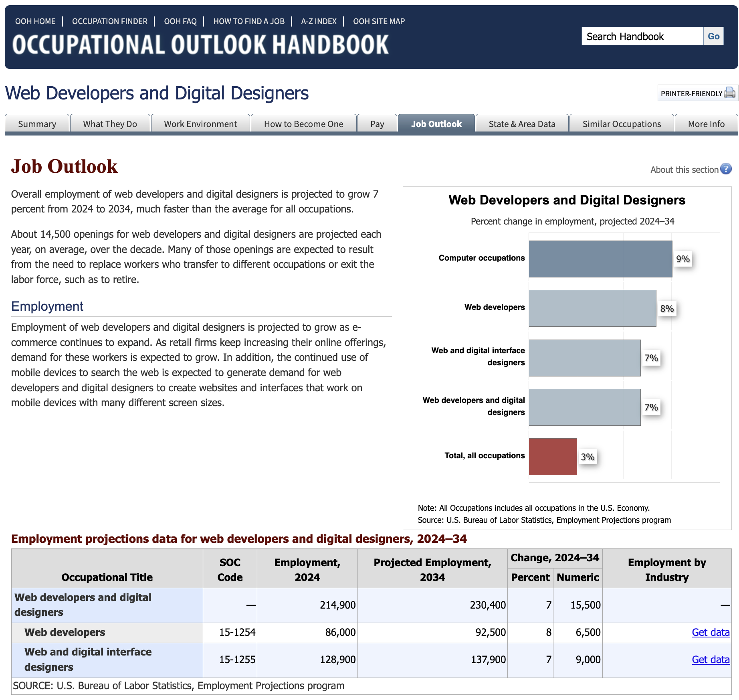Open the A-Z INDEX link
Viewport: 739px width, 700px height.
[319, 21]
